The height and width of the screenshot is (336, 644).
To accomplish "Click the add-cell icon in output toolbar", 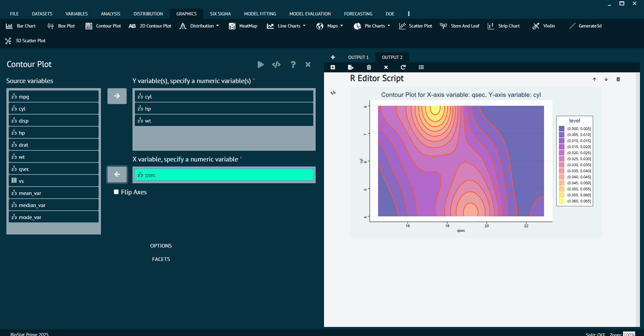I will tap(333, 67).
